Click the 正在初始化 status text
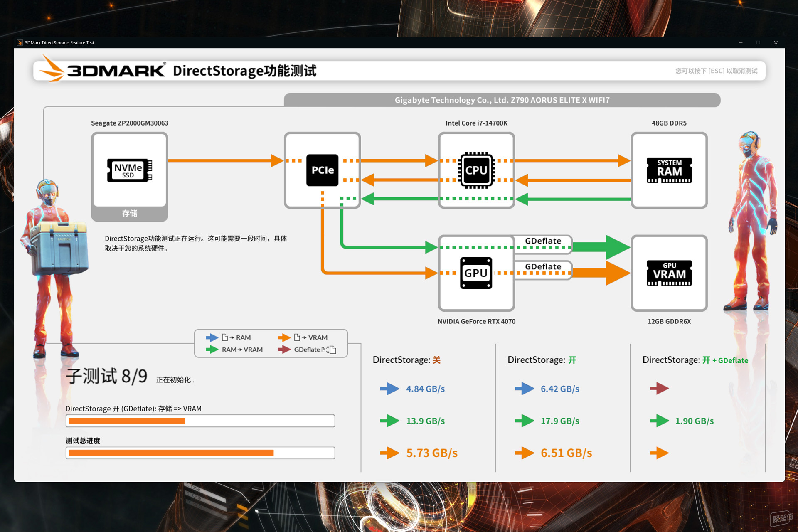This screenshot has width=798, height=532. (175, 379)
